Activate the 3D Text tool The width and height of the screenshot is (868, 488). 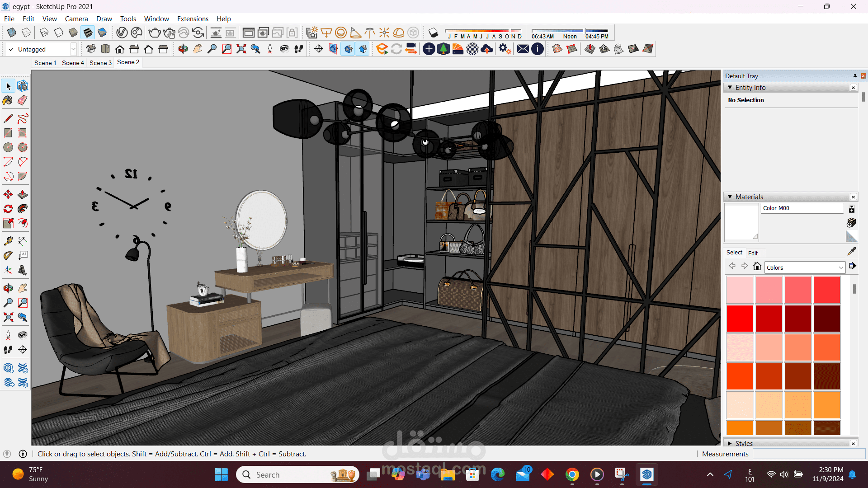tap(23, 270)
